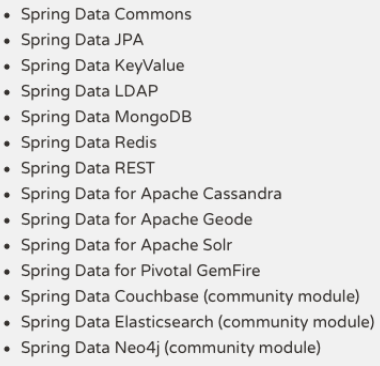Click Spring Data Neo4j community module

[x=171, y=348]
